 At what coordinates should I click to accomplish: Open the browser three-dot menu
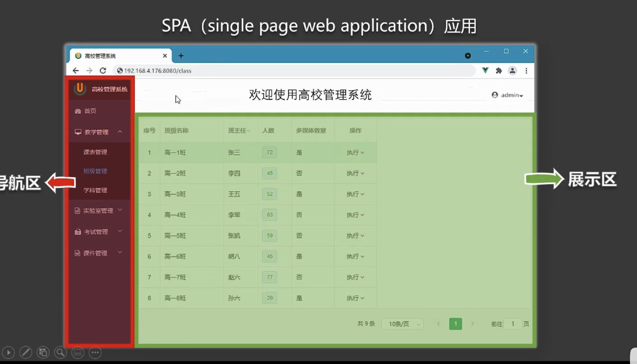526,71
